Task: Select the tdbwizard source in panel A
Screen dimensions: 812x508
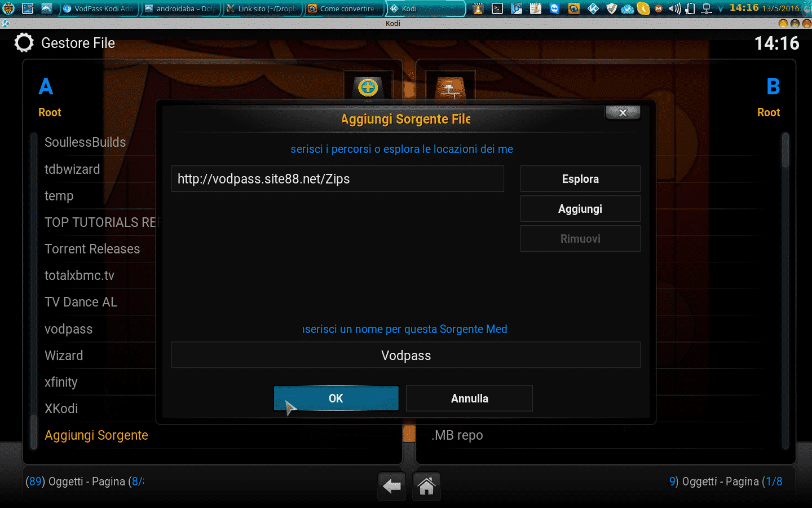Action: pos(72,169)
